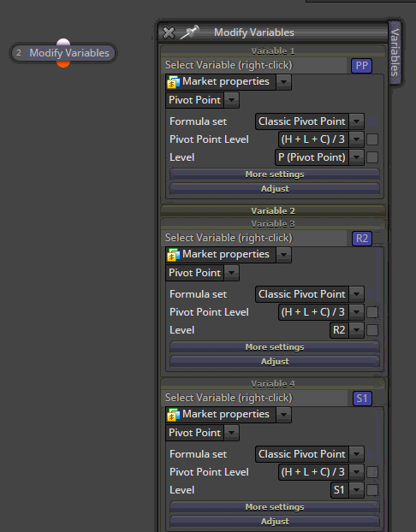Viewport: 416px width, 532px height.
Task: Open Pivot Point dropdown in Variable 1
Action: tap(232, 100)
